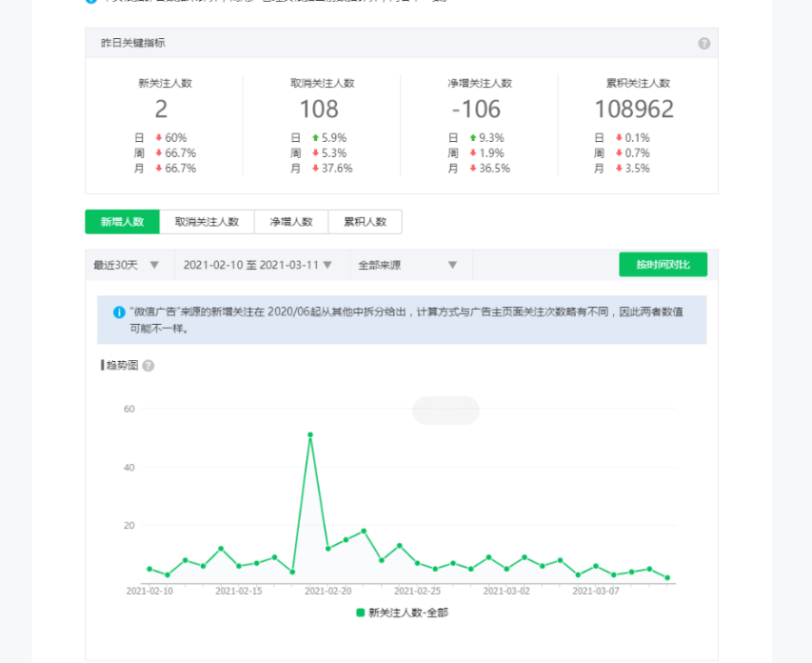
Task: Click the 9.3% daily increase under 净增关注人数
Action: point(491,138)
